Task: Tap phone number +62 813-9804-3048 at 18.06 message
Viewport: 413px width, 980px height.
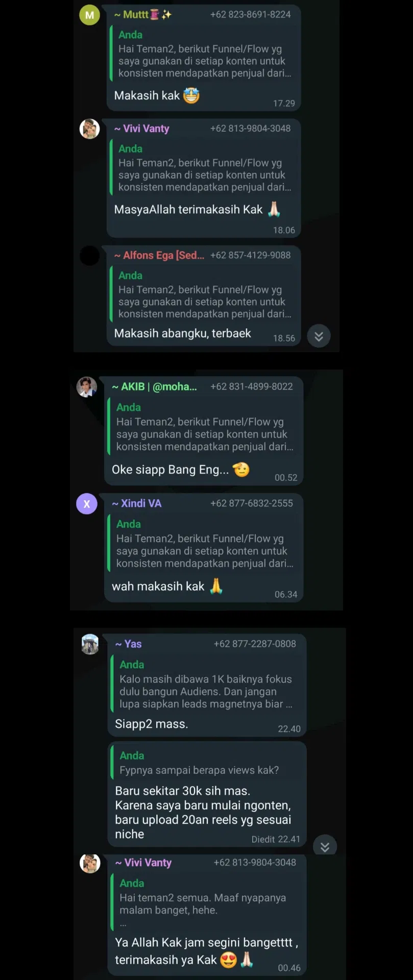Action: click(250, 129)
